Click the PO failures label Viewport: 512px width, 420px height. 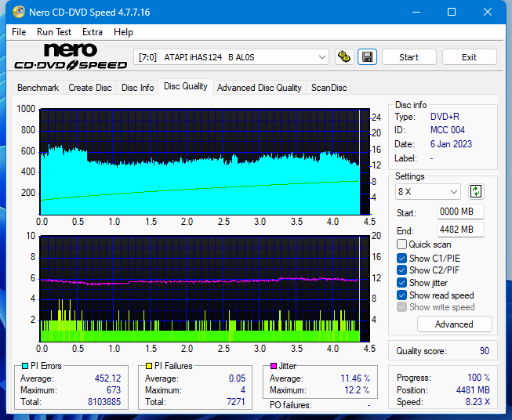tap(291, 405)
